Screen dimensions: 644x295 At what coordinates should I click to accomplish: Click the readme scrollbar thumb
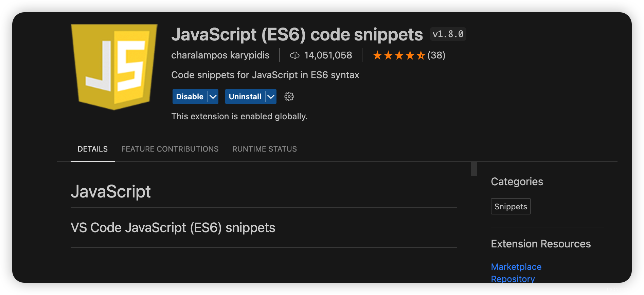click(474, 169)
